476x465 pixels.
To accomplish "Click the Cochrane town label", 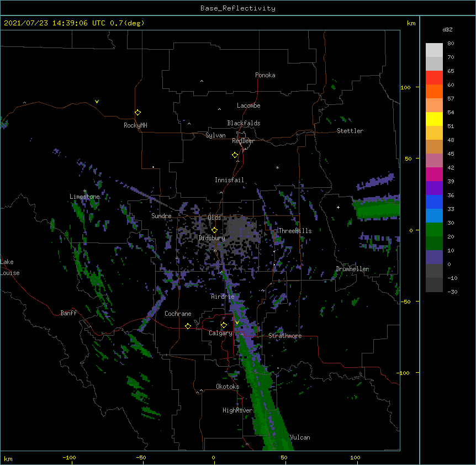I will (x=178, y=314).
